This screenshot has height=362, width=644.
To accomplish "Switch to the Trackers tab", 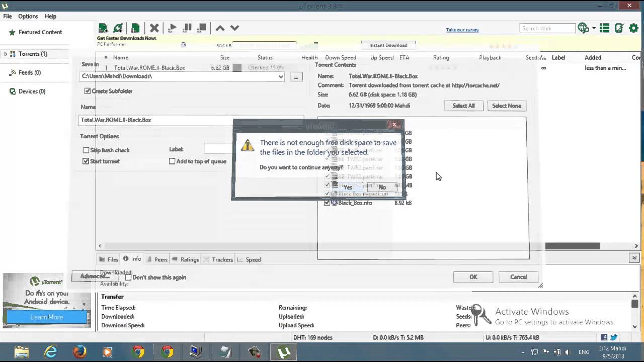I will (218, 259).
